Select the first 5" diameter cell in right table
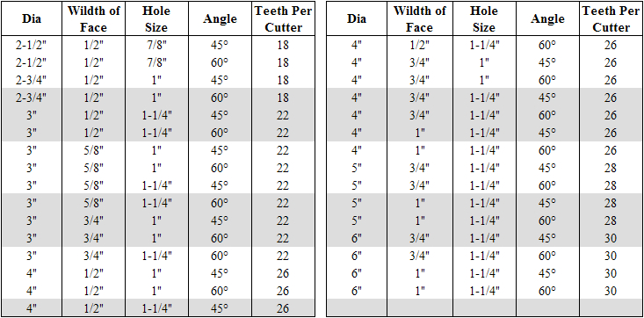 [357, 168]
